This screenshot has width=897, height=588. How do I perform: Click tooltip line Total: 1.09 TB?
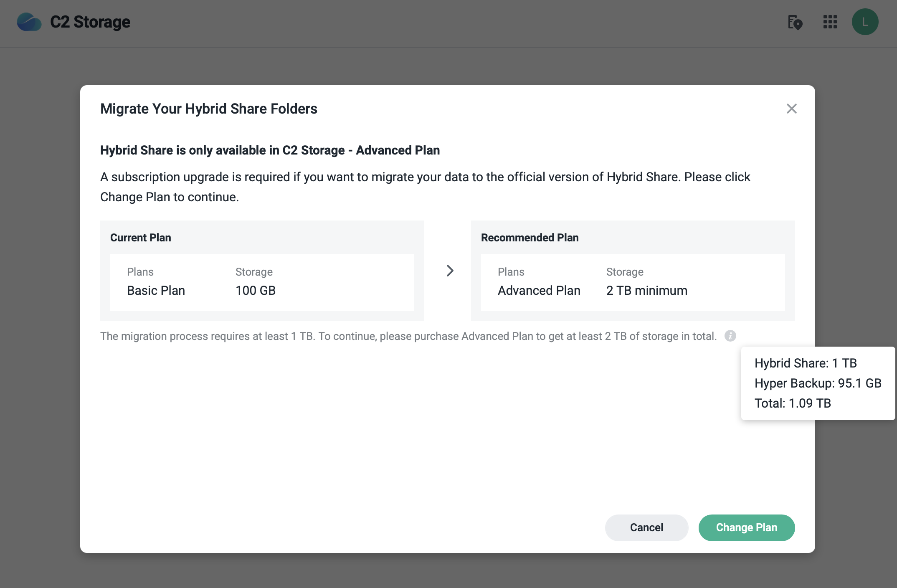793,403
